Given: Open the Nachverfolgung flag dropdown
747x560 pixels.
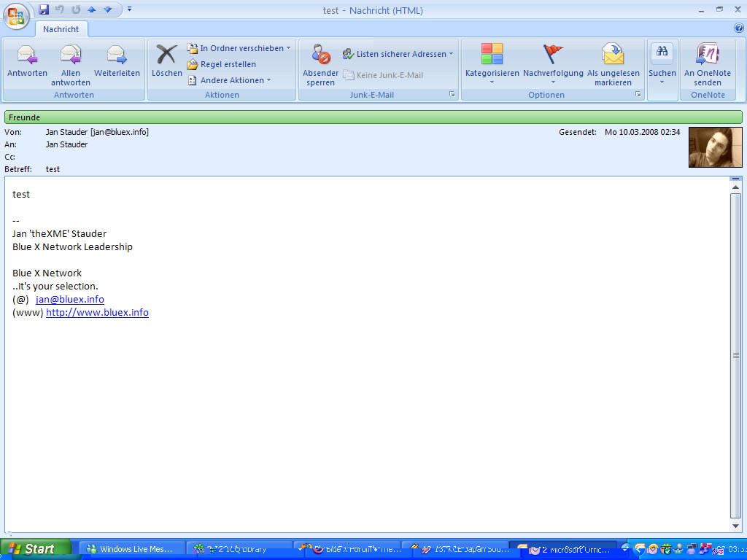Looking at the screenshot, I should coord(553,55).
